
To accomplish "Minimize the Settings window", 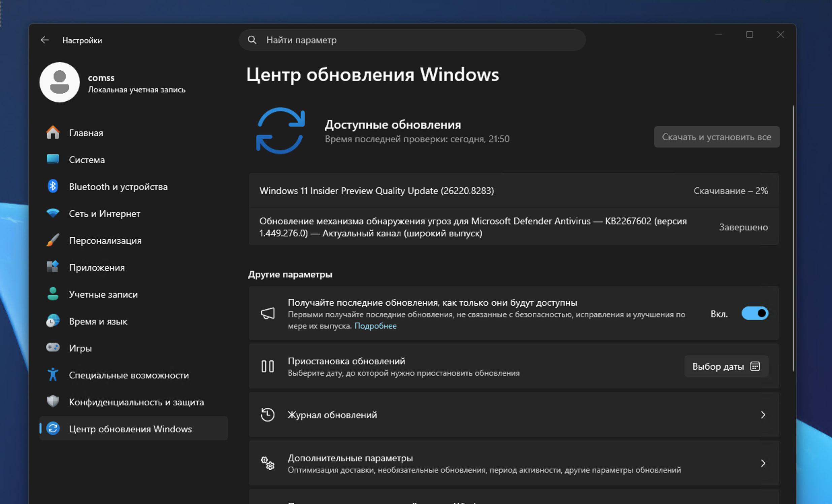I will click(719, 34).
